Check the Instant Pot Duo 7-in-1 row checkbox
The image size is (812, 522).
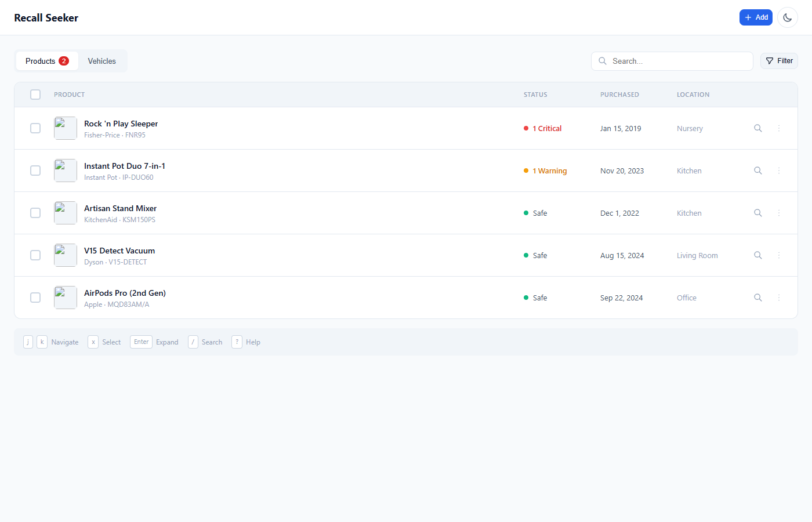pos(35,171)
